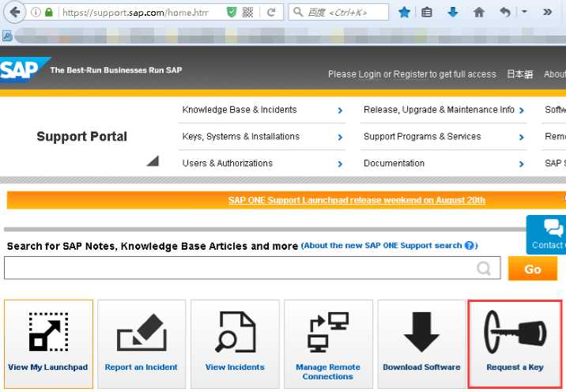The width and height of the screenshot is (566, 392).
Task: Open the Request a Key tile
Action: (515, 344)
